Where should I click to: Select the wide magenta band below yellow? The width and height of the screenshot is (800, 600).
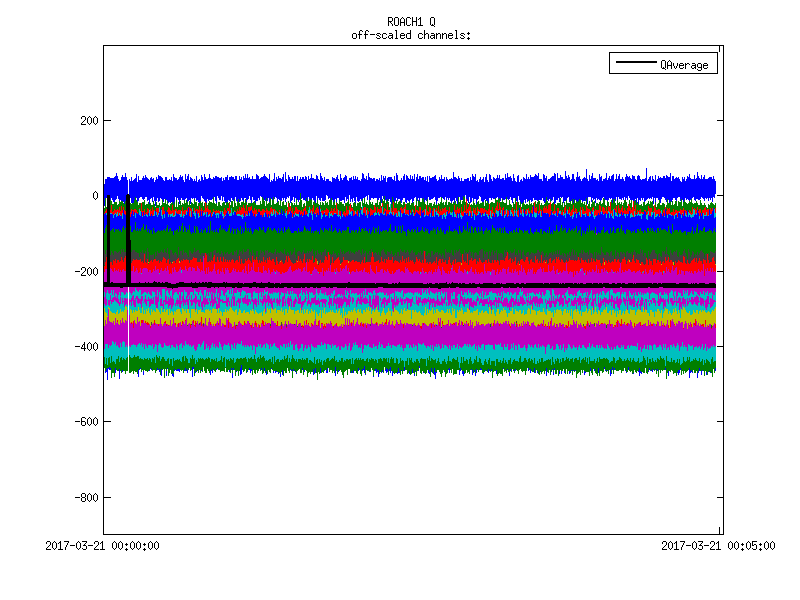tap(400, 334)
